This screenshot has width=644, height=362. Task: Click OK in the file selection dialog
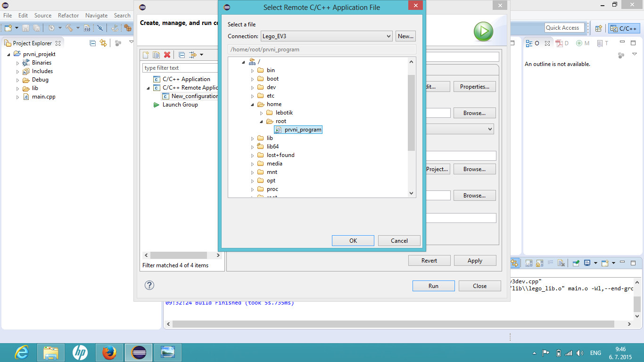[353, 241]
